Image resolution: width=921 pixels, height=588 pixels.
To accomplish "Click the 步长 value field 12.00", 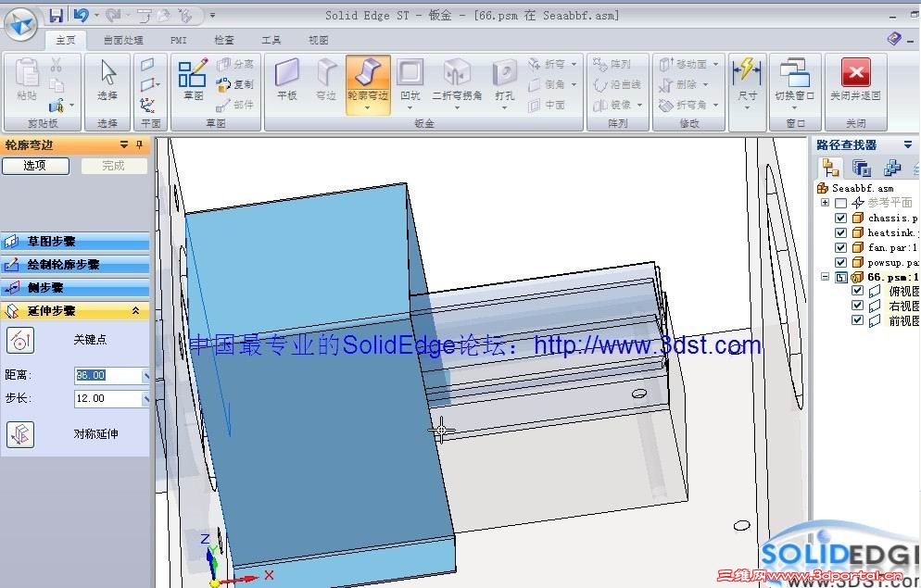I will pos(108,399).
